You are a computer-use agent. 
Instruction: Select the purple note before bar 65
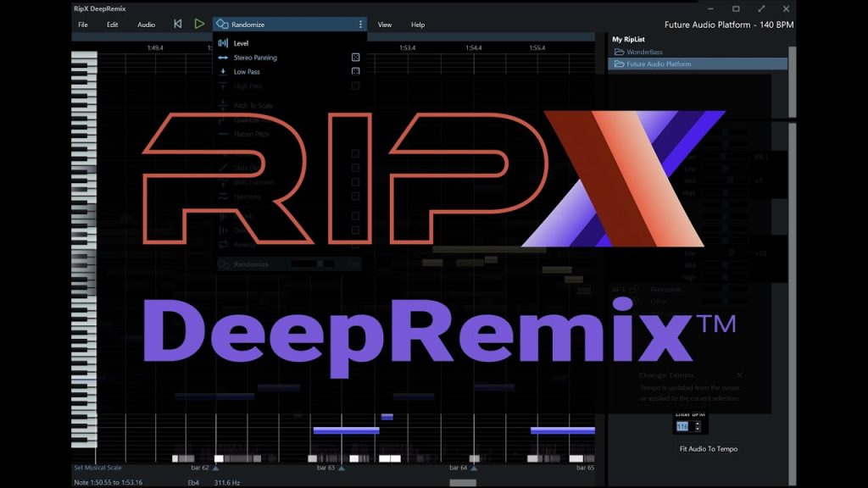click(x=563, y=430)
